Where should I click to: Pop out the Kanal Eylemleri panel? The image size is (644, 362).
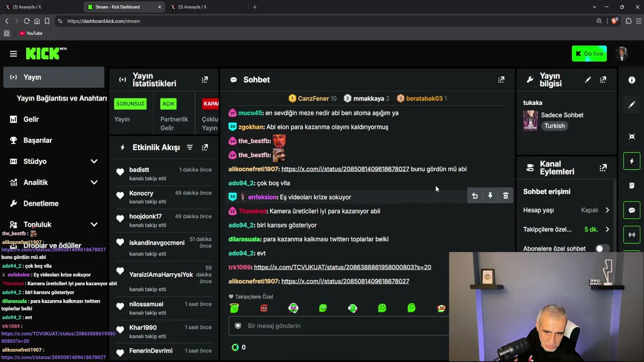(603, 167)
